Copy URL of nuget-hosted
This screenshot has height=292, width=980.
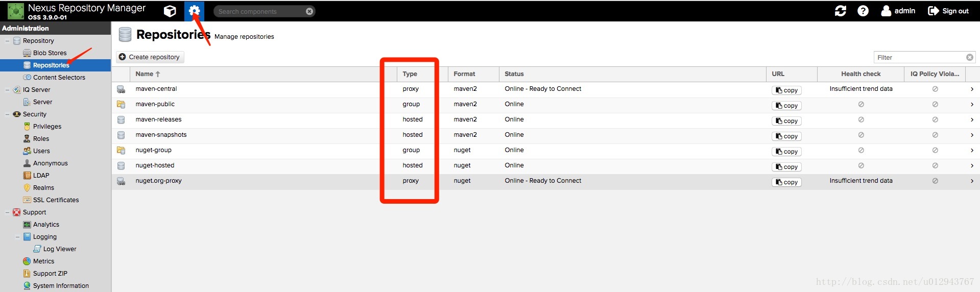point(786,167)
